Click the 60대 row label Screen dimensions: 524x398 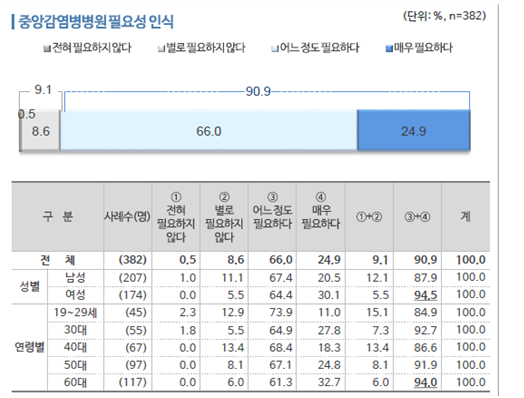75,382
